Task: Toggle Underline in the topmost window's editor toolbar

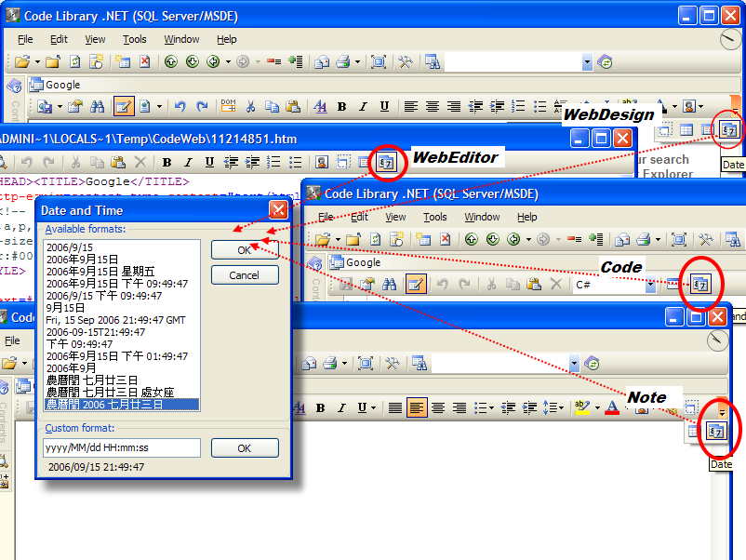Action: (384, 107)
